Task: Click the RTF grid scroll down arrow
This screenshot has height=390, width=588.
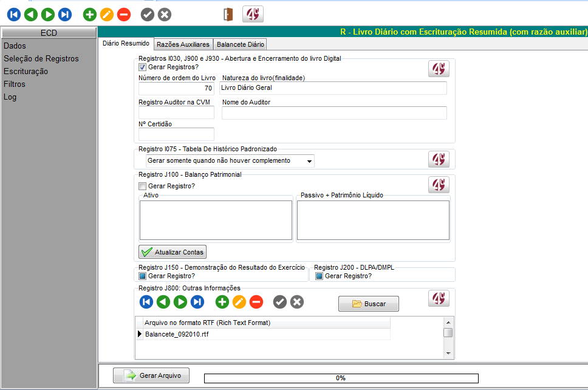Action: [448, 354]
